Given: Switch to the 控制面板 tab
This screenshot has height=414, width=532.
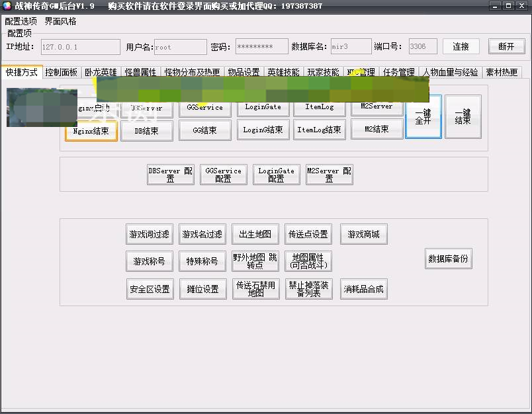Looking at the screenshot, I should pyautogui.click(x=62, y=73).
